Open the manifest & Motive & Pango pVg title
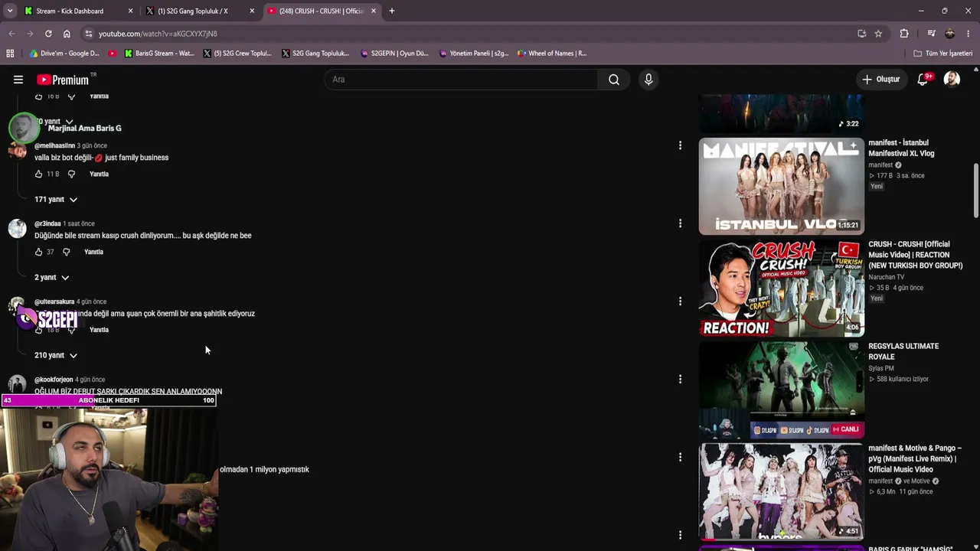This screenshot has height=551, width=980. 915,458
